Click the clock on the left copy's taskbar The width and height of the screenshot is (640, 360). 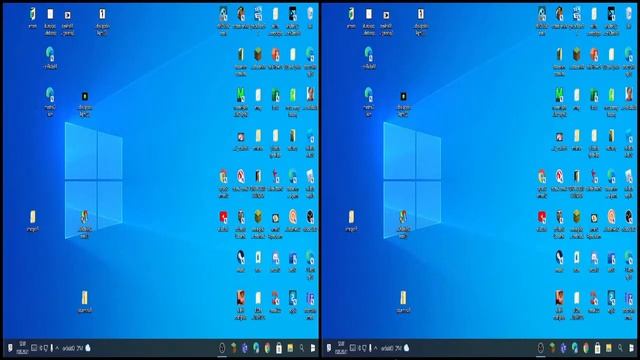(22, 348)
